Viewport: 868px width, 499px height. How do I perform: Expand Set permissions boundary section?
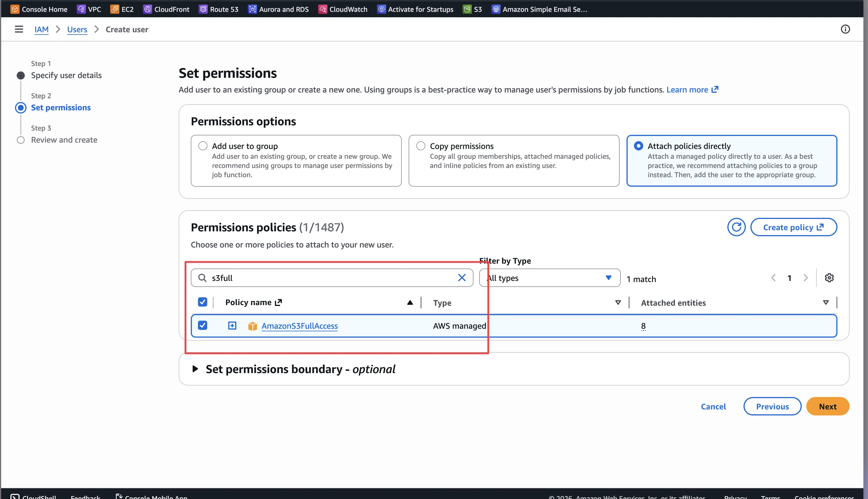tap(195, 369)
